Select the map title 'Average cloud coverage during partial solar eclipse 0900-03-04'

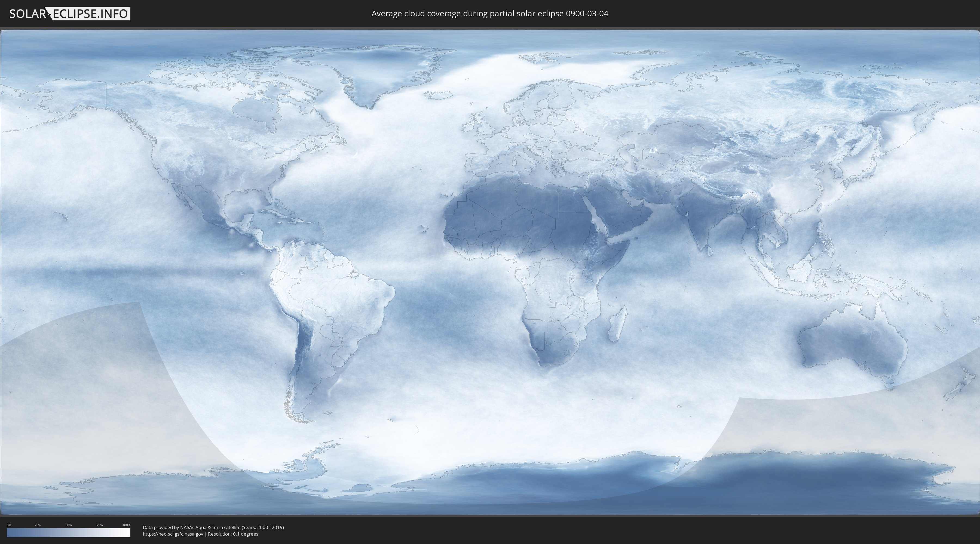[x=490, y=14]
